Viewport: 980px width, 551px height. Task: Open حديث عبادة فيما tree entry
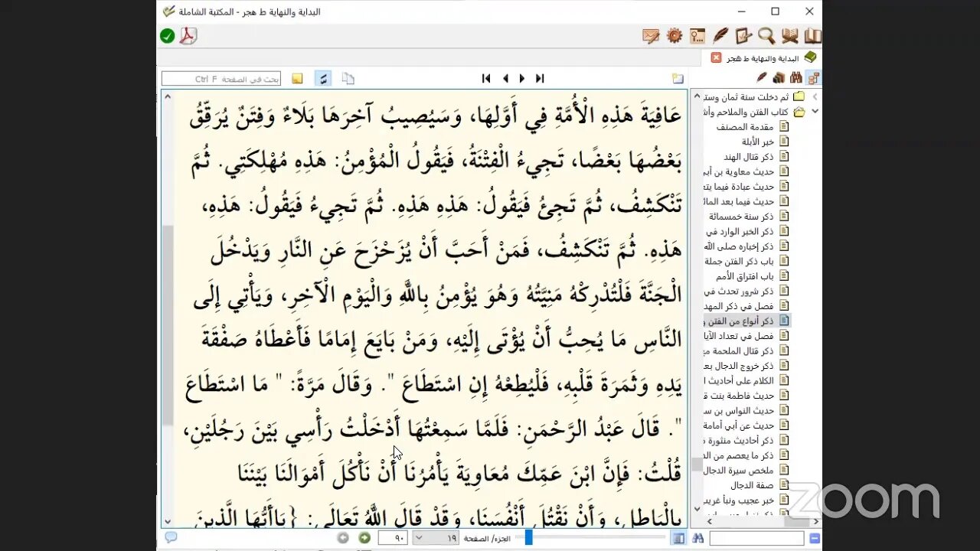[x=739, y=187]
